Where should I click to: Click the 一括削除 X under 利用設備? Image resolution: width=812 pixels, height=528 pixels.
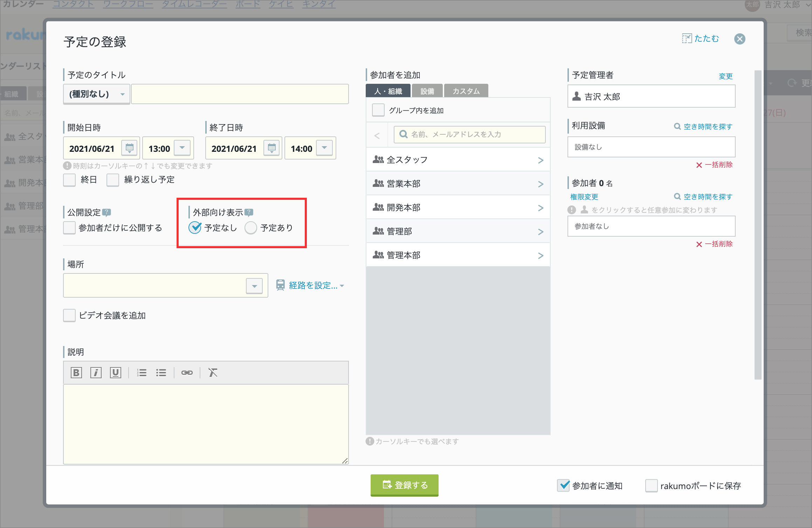(699, 165)
